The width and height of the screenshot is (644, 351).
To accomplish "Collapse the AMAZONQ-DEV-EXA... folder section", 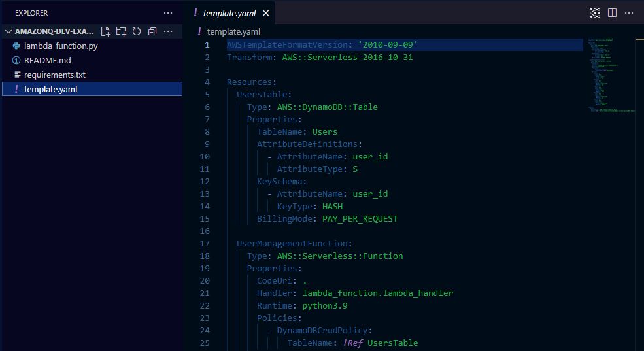I will [x=8, y=31].
